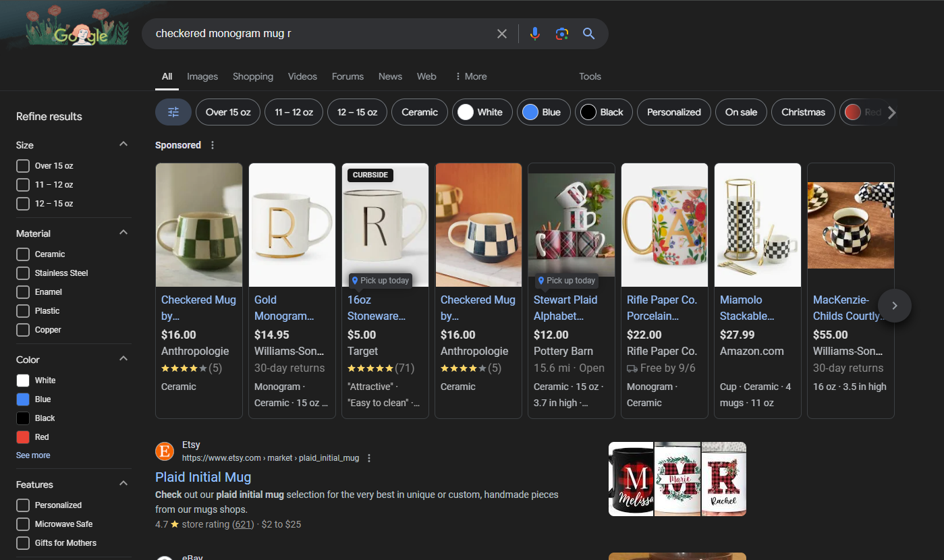Open the Miamolo Stackable mugs product image

(758, 225)
